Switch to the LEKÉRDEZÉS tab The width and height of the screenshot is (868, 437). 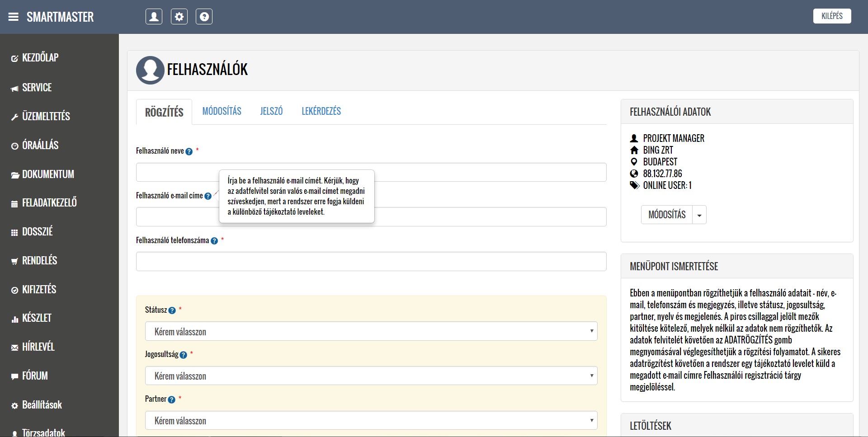coord(321,111)
